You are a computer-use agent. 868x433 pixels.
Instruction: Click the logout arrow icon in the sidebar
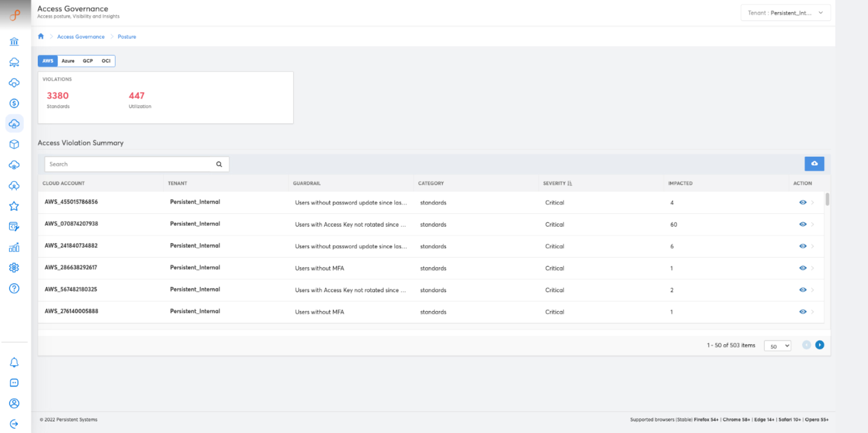(x=14, y=424)
